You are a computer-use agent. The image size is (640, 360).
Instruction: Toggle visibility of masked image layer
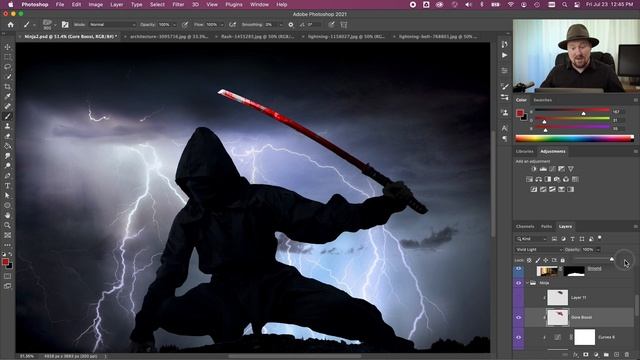(x=518, y=269)
